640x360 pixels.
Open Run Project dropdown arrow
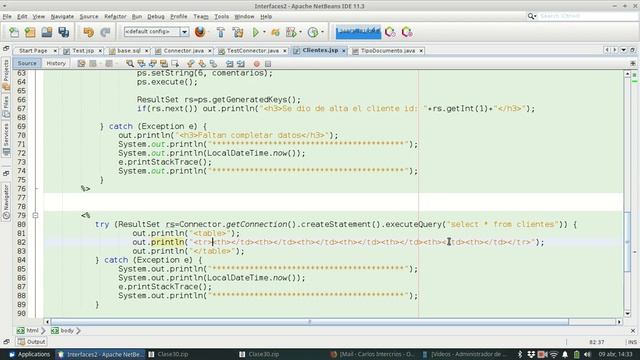tap(264, 32)
